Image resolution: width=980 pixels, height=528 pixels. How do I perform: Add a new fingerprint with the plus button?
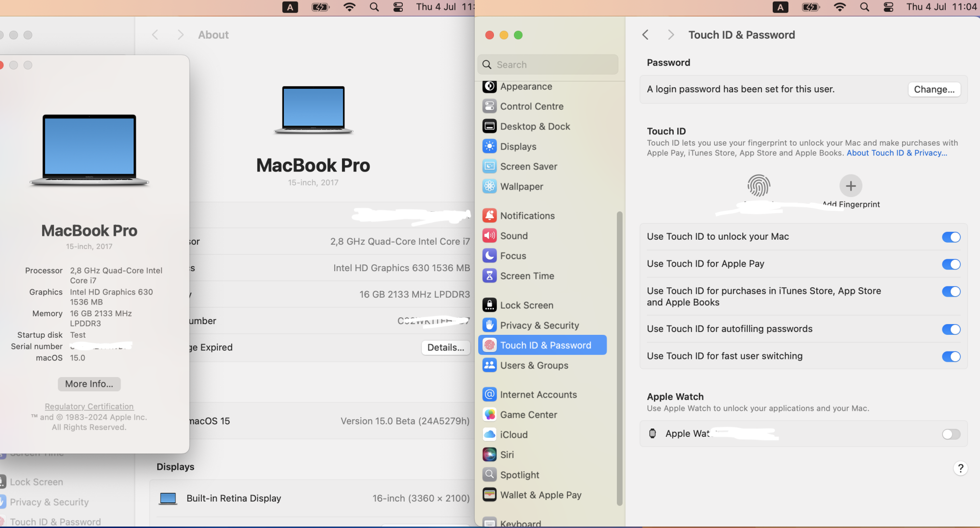[x=851, y=186]
